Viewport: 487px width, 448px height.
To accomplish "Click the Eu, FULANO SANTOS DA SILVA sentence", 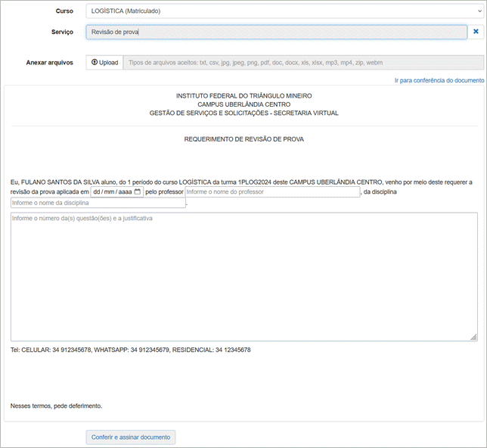I will [241, 182].
